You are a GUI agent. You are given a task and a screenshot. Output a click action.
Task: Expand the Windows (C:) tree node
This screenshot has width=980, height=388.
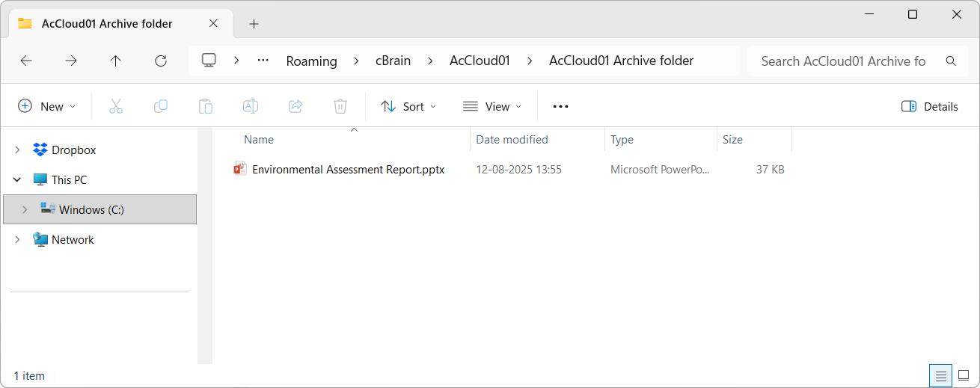point(25,209)
